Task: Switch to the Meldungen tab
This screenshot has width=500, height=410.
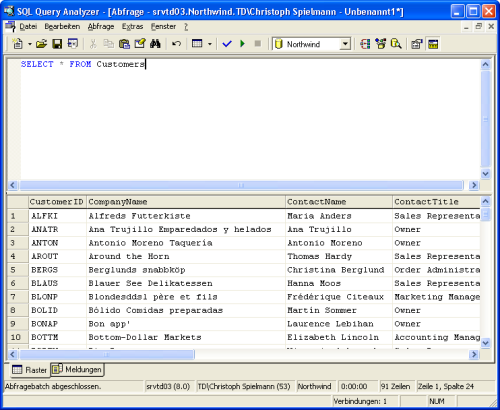Action: [77, 369]
